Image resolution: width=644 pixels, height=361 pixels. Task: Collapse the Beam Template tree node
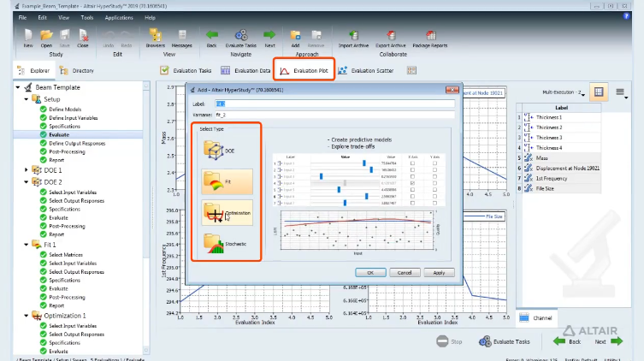coord(18,87)
